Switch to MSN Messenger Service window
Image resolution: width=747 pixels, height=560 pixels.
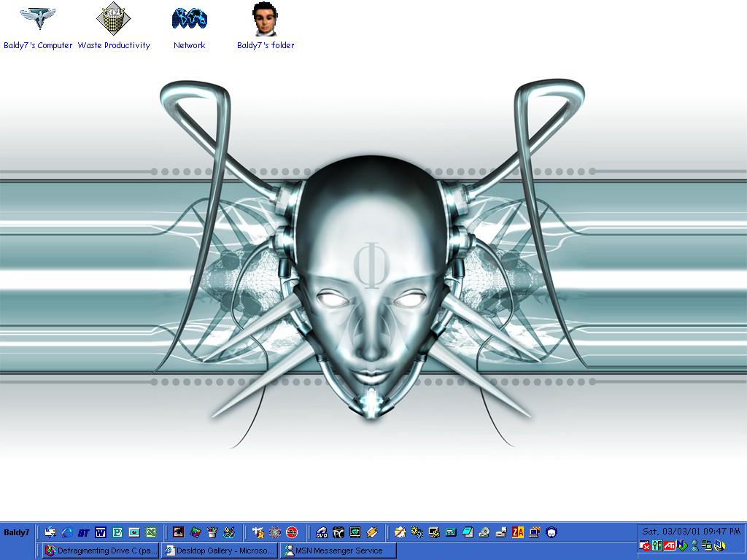[x=338, y=551]
